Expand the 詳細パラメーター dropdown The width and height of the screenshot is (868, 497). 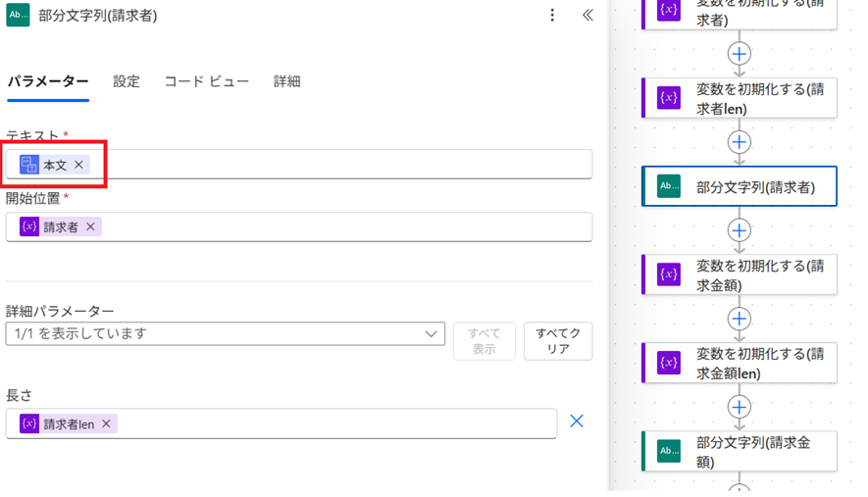(x=432, y=334)
